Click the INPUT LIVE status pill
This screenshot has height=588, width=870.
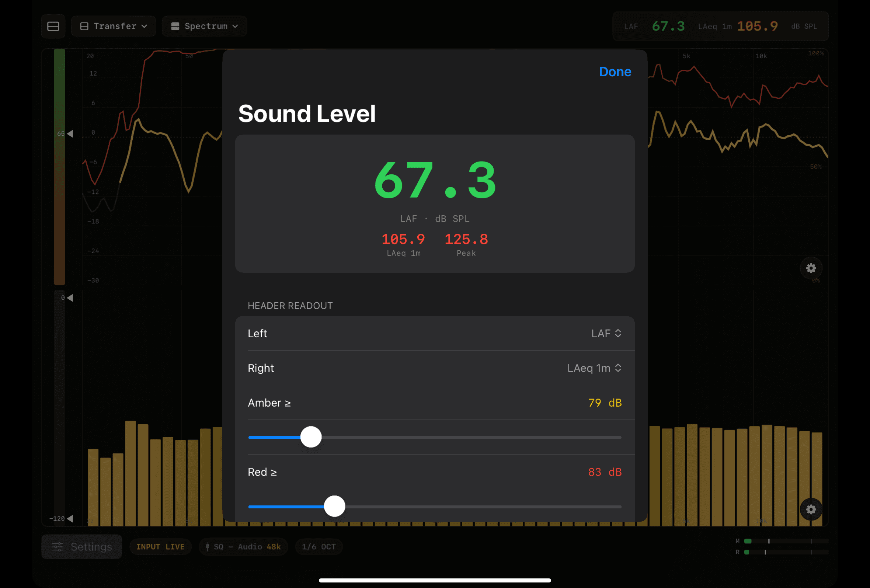click(160, 547)
